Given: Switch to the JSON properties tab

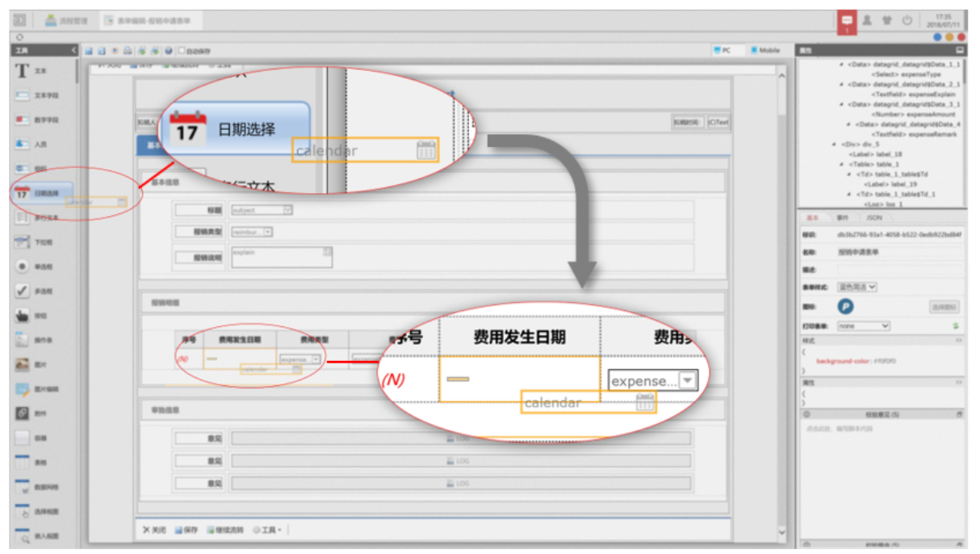Looking at the screenshot, I should pyautogui.click(x=874, y=218).
